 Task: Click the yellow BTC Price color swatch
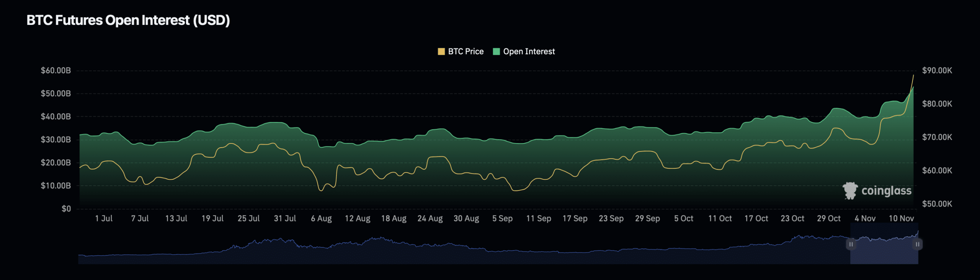441,52
